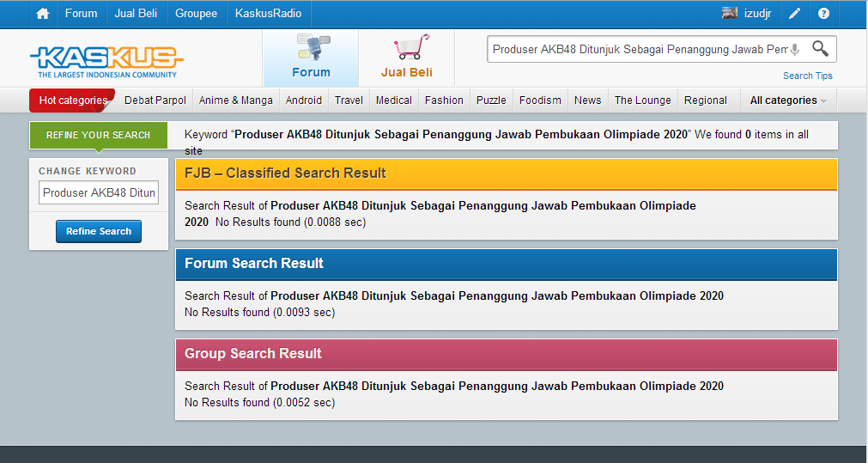Open the Search Tips link
The width and height of the screenshot is (868, 463).
click(808, 76)
